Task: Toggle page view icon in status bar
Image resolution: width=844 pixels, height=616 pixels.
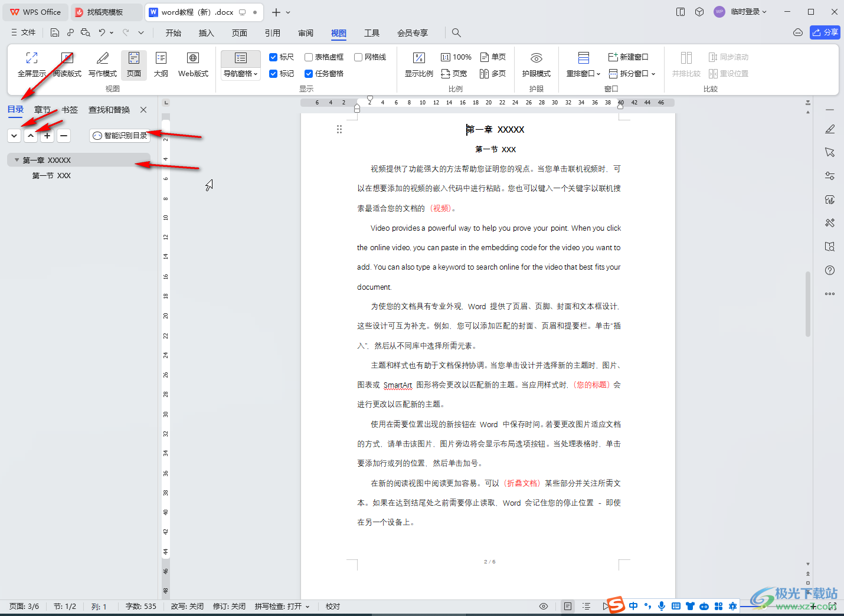Action: coord(567,607)
